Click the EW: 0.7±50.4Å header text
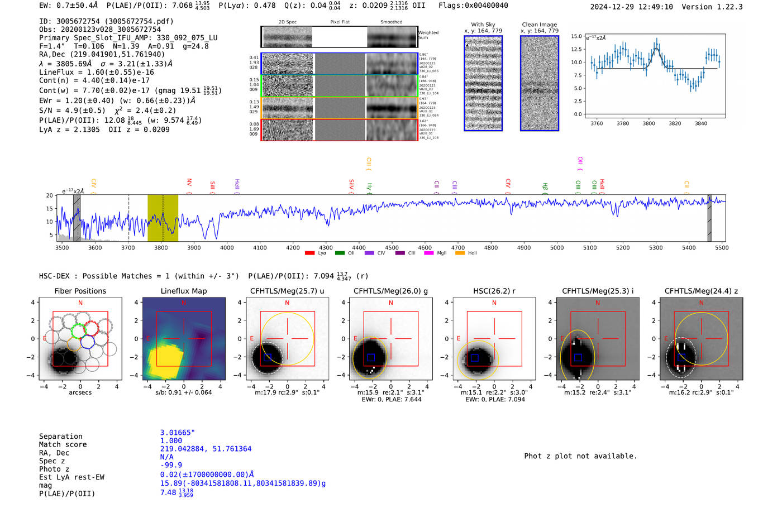The image size is (782, 532). click(69, 6)
